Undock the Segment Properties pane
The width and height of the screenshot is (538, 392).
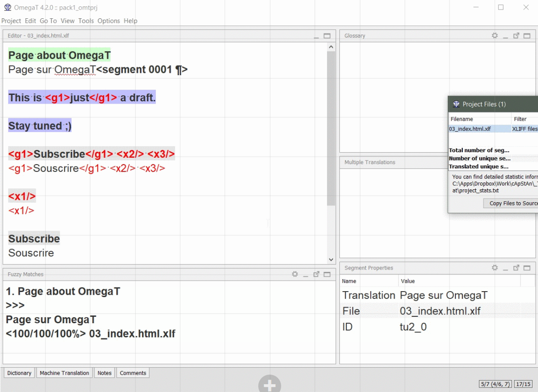click(516, 267)
